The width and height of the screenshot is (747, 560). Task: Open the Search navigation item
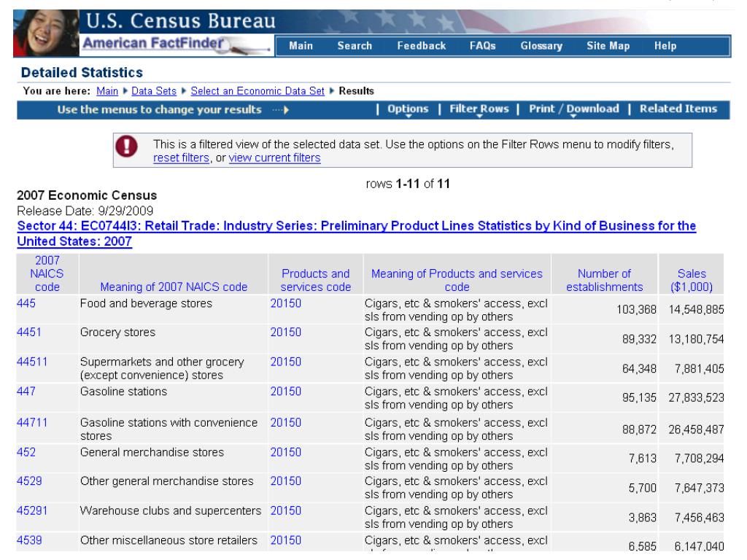355,46
